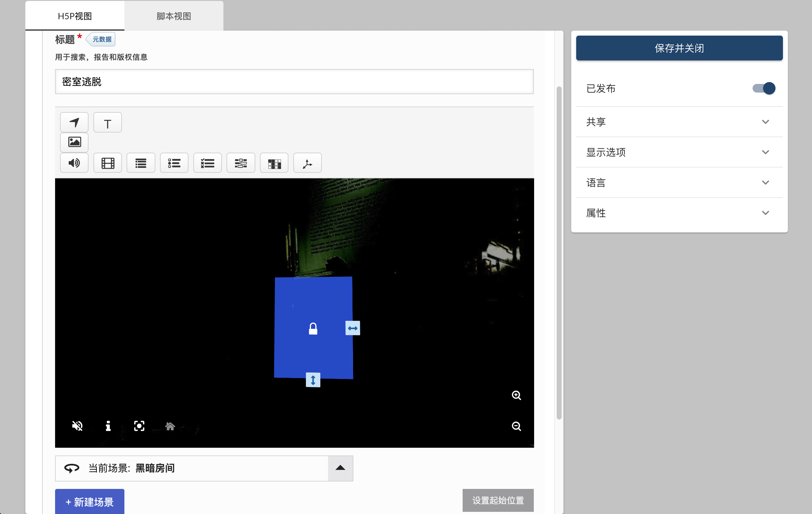Select the Go To Scene arrow tool
The height and width of the screenshot is (514, 812).
(x=74, y=122)
